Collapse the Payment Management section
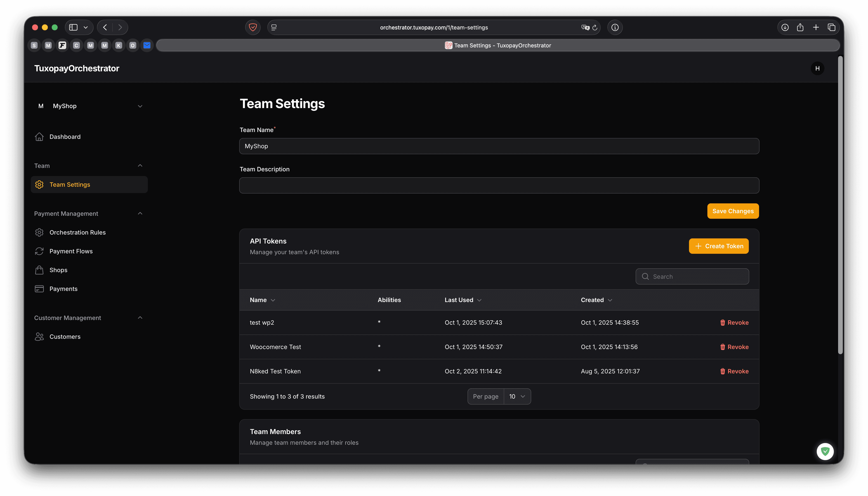868x496 pixels. pos(140,213)
